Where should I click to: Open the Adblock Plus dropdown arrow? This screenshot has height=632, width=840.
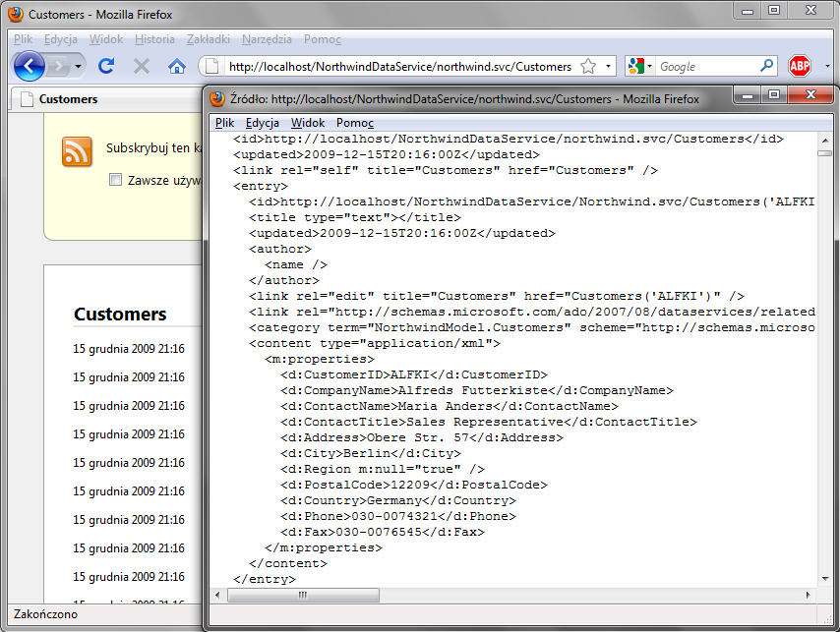[827, 67]
